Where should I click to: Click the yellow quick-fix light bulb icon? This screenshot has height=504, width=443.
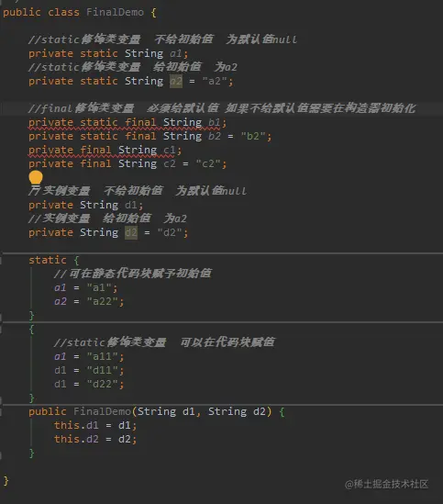[x=36, y=178]
